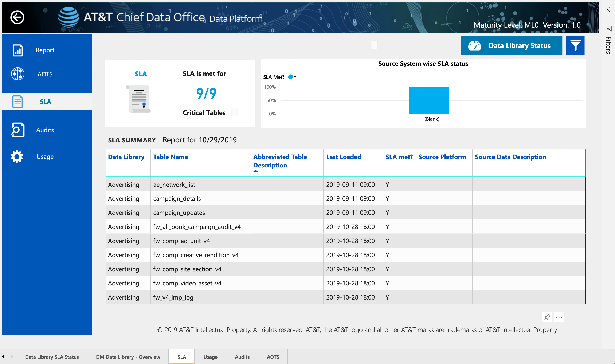Select the fw_v4_imp_log table row
The image size is (615, 364).
tap(173, 297)
